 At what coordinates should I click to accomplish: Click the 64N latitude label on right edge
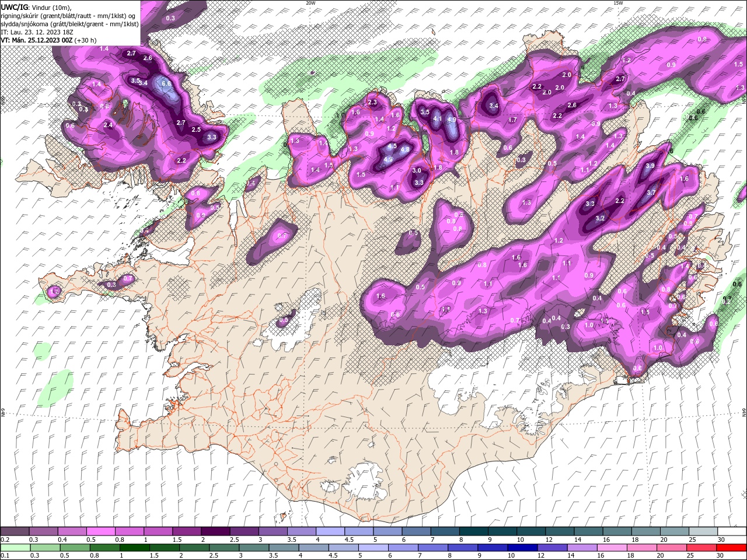[x=744, y=412]
